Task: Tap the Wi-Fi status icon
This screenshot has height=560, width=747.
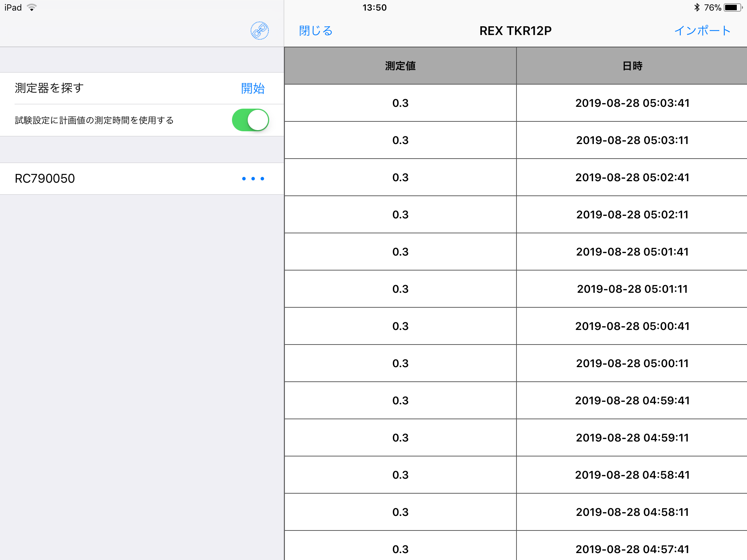Action: tap(32, 8)
